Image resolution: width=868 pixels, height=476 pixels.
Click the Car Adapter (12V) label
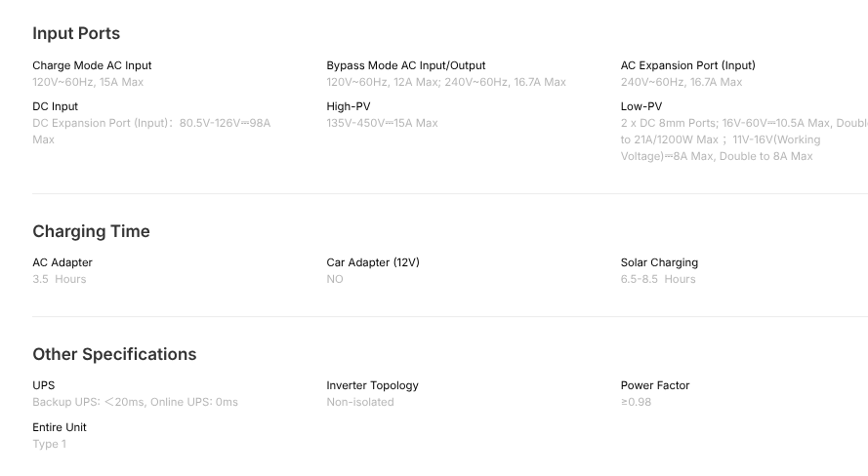(x=373, y=262)
